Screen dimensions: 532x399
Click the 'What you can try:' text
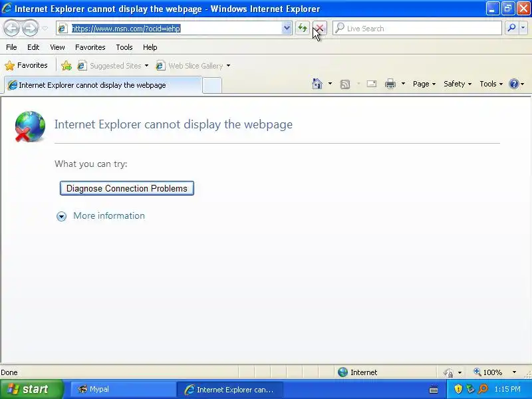[91, 164]
